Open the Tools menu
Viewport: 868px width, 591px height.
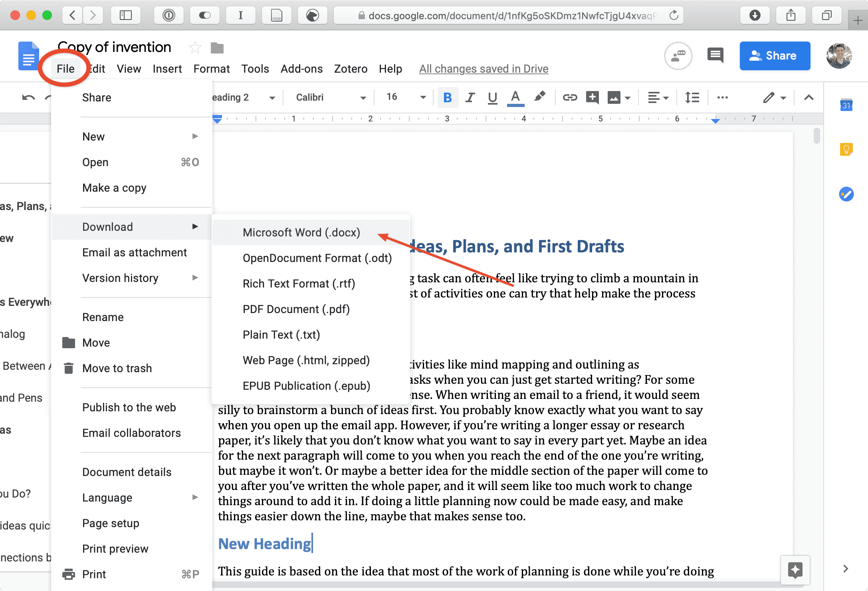click(x=255, y=69)
